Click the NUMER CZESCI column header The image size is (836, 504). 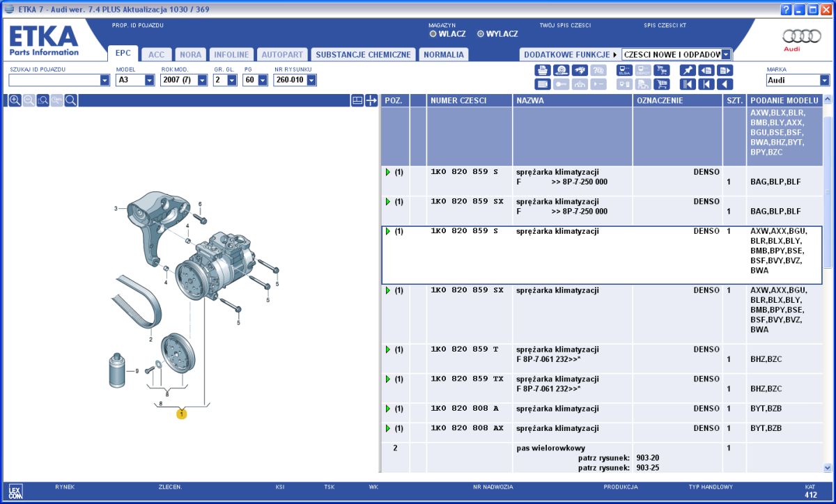(470, 101)
